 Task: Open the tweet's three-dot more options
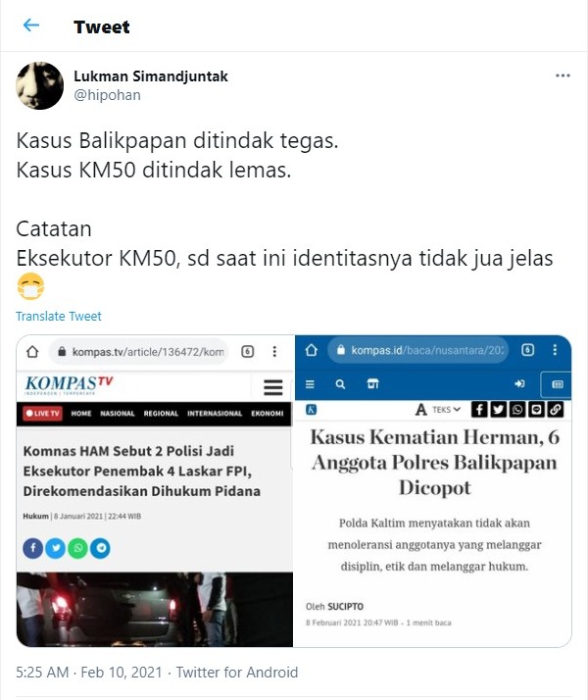pos(563,75)
